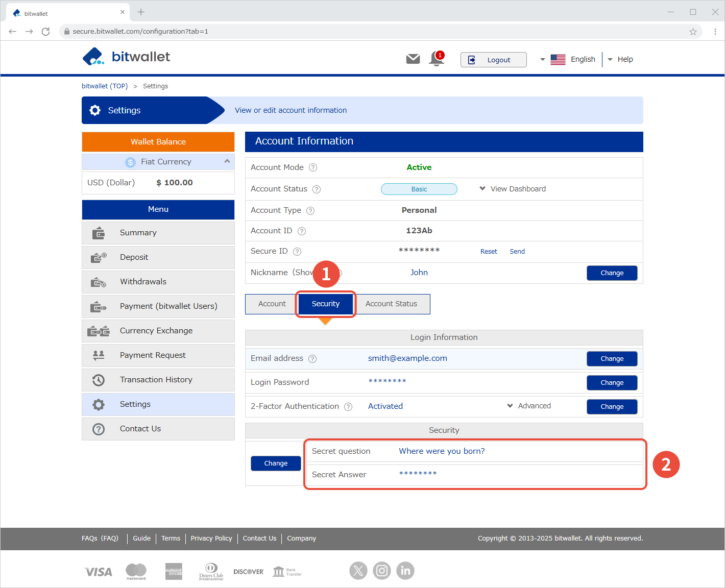
Task: Click help icon beside Email address
Action: (x=312, y=359)
